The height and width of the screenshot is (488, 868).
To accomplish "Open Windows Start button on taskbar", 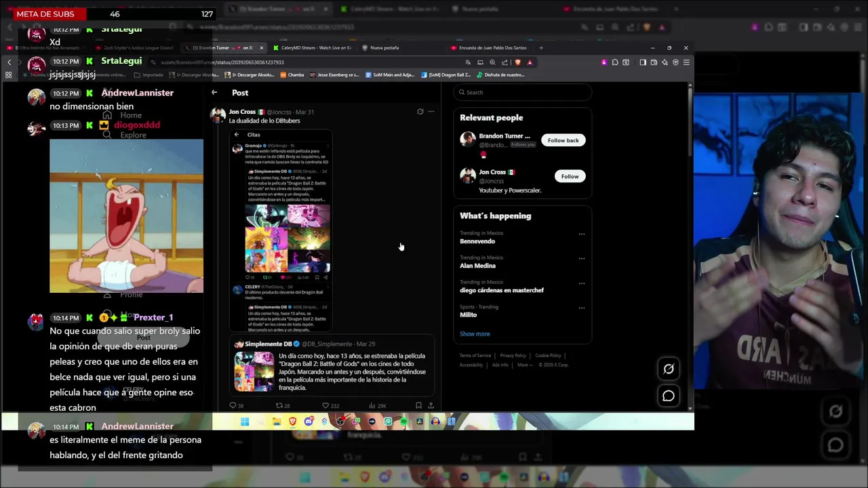I will point(245,422).
